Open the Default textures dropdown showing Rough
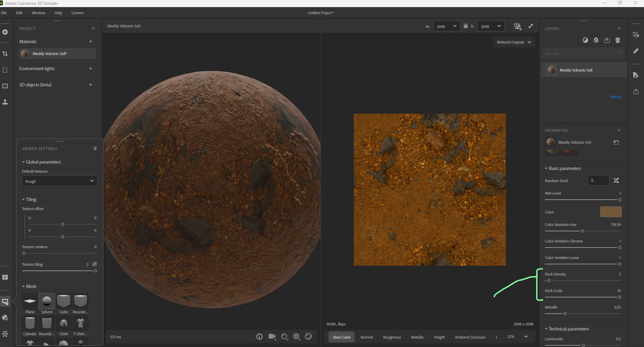This screenshot has height=347, width=644. coord(59,181)
